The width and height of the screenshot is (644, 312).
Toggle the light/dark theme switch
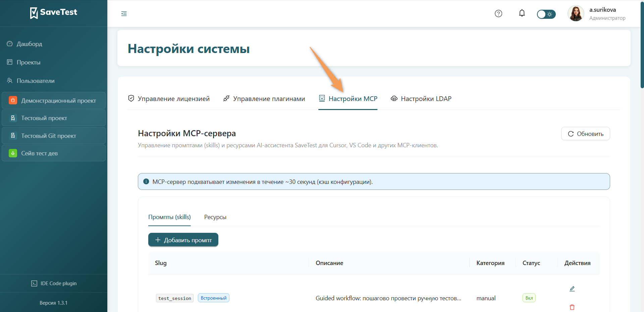(546, 14)
